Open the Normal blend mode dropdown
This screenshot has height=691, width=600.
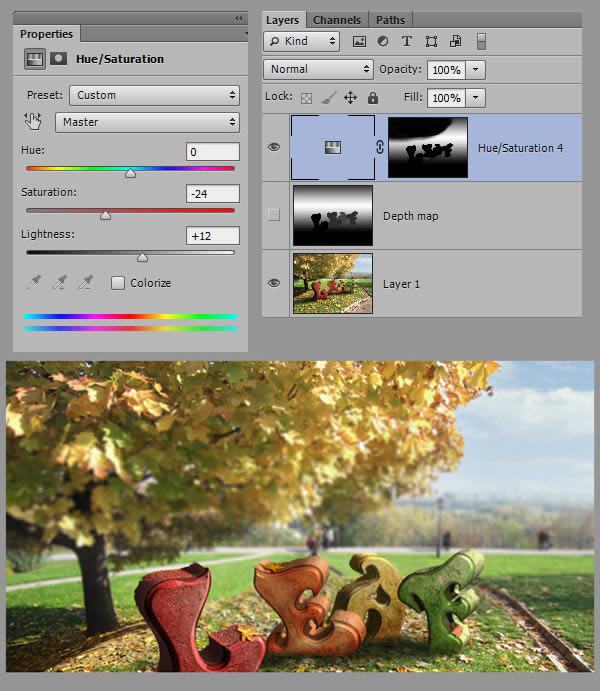tap(318, 69)
